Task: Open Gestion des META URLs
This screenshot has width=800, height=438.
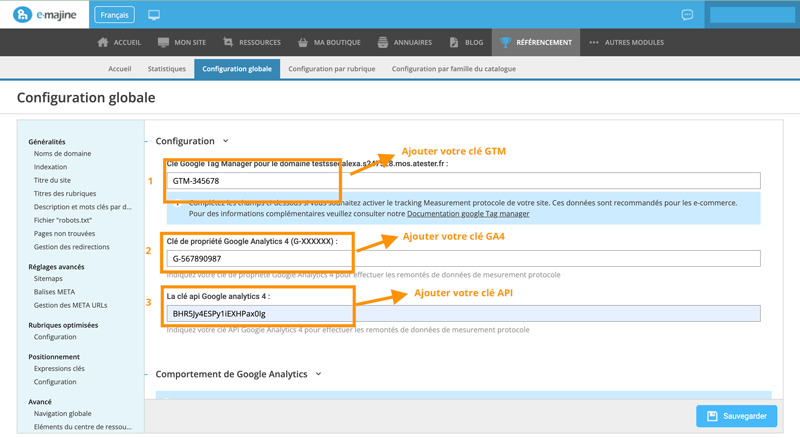Action: [x=70, y=305]
